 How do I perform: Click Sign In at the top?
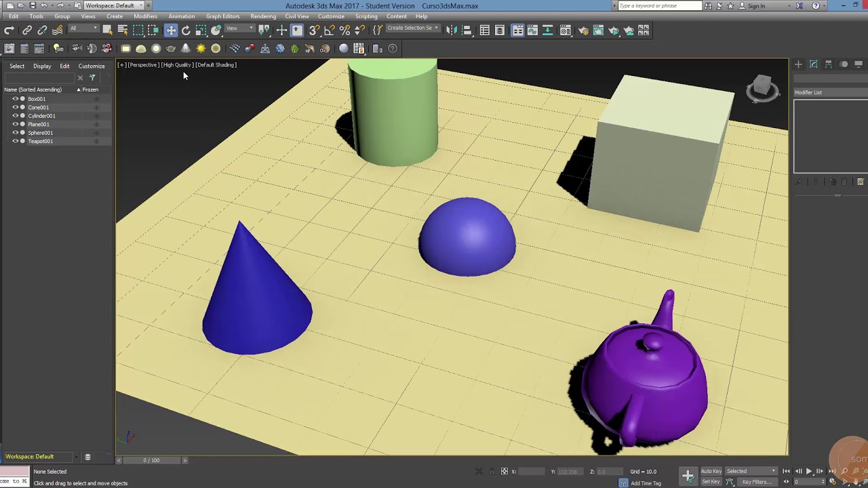756,6
